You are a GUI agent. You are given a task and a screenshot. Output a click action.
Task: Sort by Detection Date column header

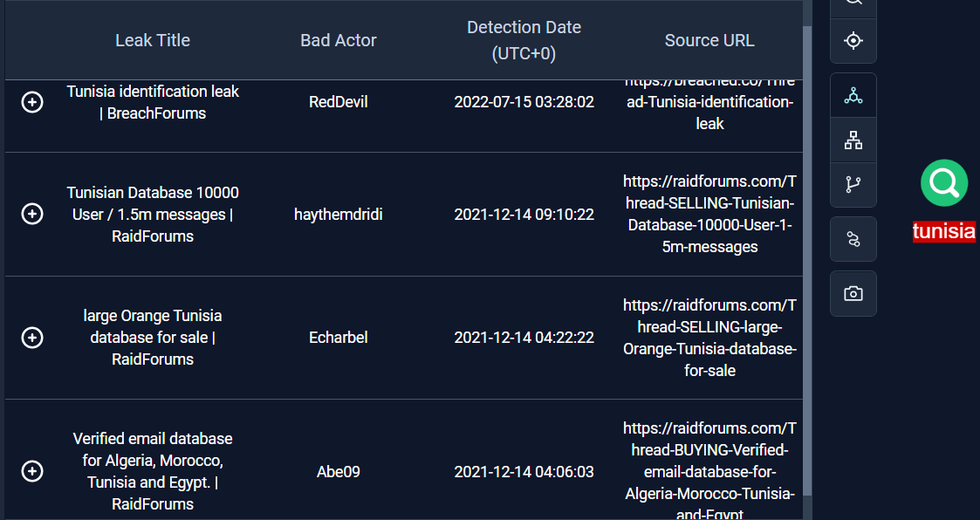[x=524, y=40]
